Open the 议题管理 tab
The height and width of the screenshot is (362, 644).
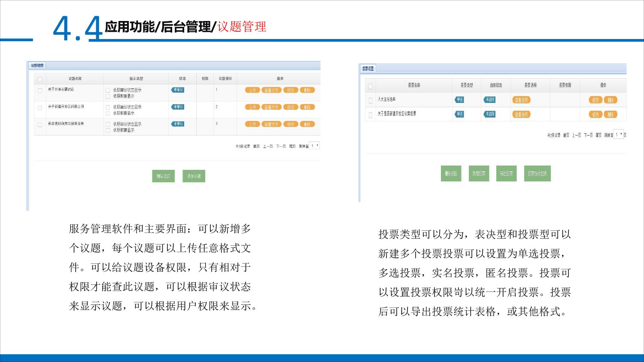tap(37, 66)
